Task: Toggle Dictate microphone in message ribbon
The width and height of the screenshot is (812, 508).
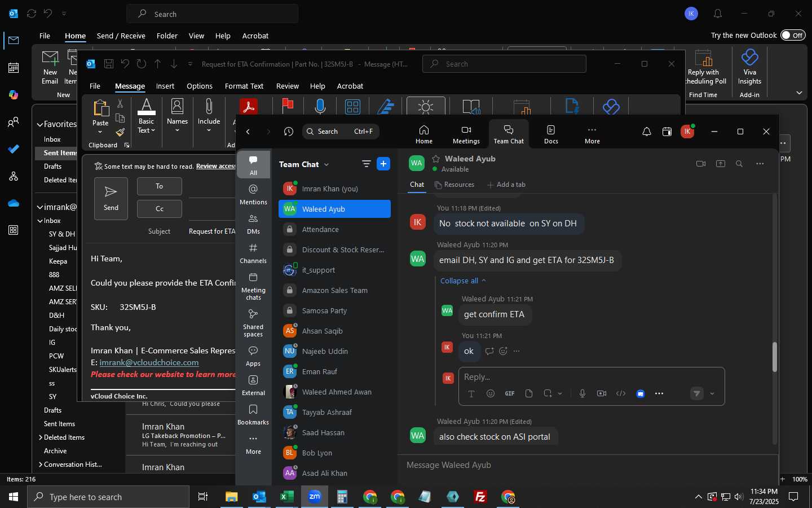Action: coord(320,106)
